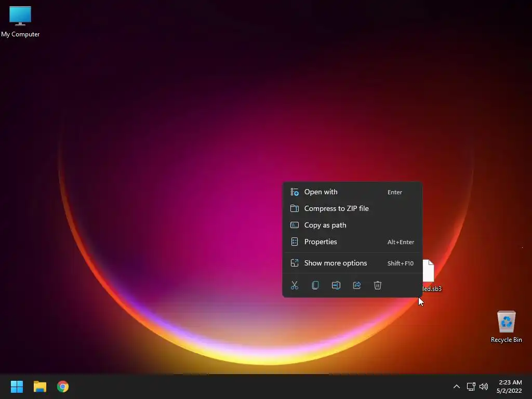Click the Recycle Bin label text
This screenshot has width=532, height=399.
[507, 340]
